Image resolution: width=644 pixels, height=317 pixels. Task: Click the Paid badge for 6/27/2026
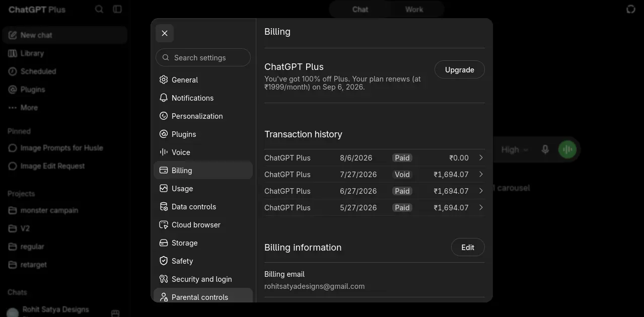(402, 191)
